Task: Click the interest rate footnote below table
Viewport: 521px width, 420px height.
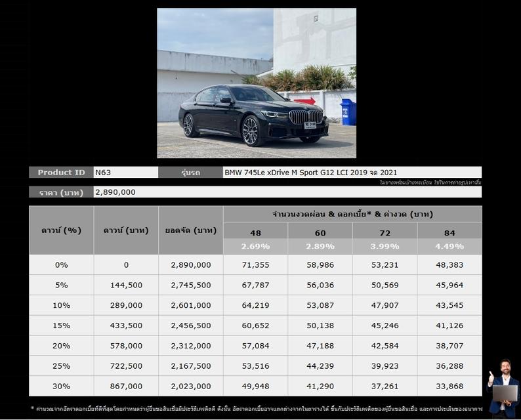Action: tap(257, 409)
